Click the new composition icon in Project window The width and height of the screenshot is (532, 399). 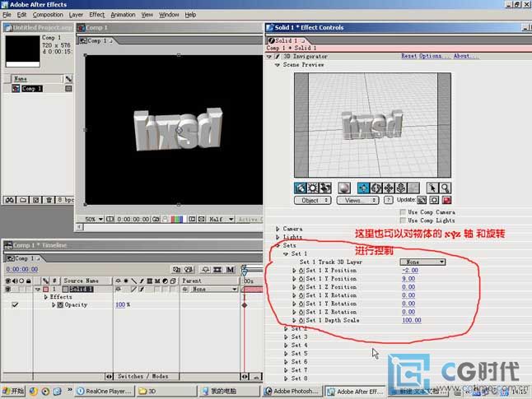[35, 200]
